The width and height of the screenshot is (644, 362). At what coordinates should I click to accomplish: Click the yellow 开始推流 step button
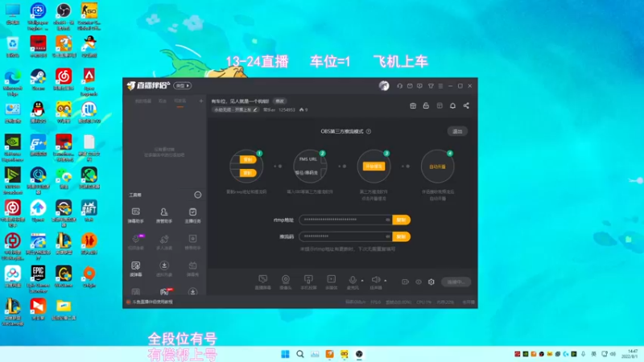pyautogui.click(x=374, y=167)
